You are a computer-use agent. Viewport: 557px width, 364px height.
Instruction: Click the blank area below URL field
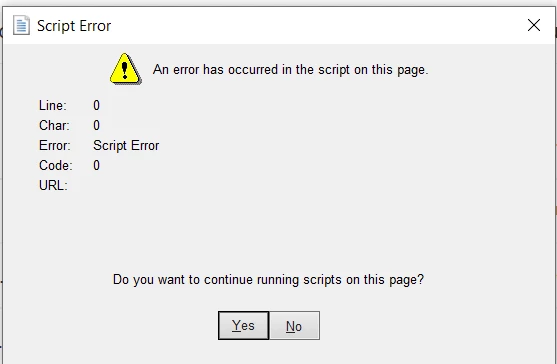coord(277,231)
